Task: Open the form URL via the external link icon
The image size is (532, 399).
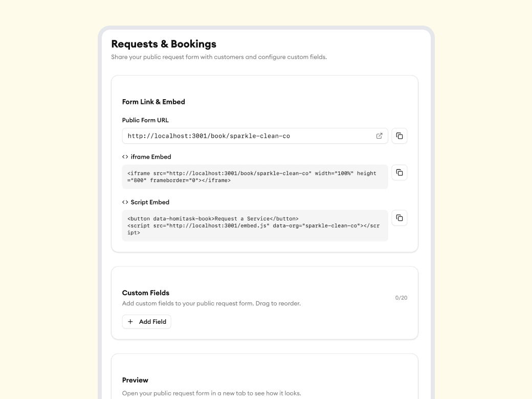Action: point(379,136)
